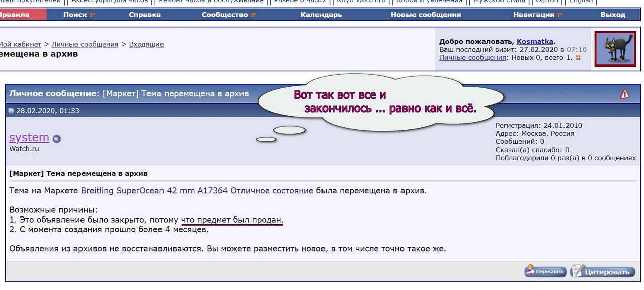Click the report message warning triangle icon
This screenshot has height=290, width=644.
pos(624,94)
